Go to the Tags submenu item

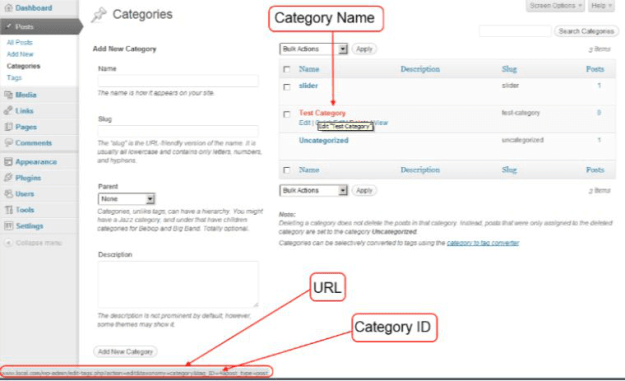(x=14, y=78)
